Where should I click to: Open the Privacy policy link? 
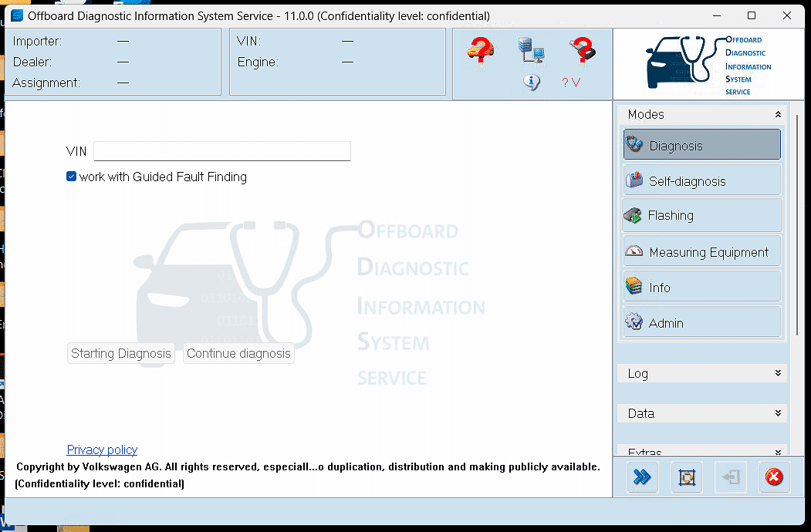(102, 450)
